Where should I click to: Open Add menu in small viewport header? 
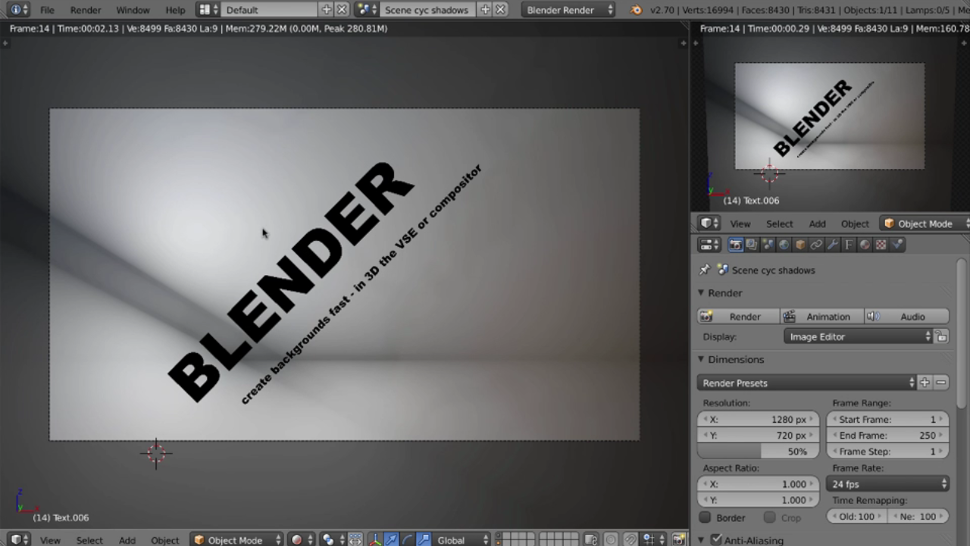tap(817, 224)
